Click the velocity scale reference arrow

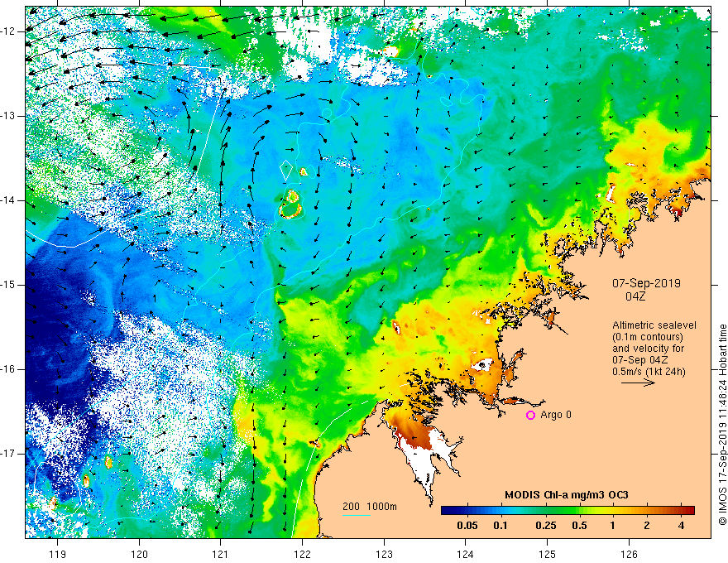(x=638, y=383)
